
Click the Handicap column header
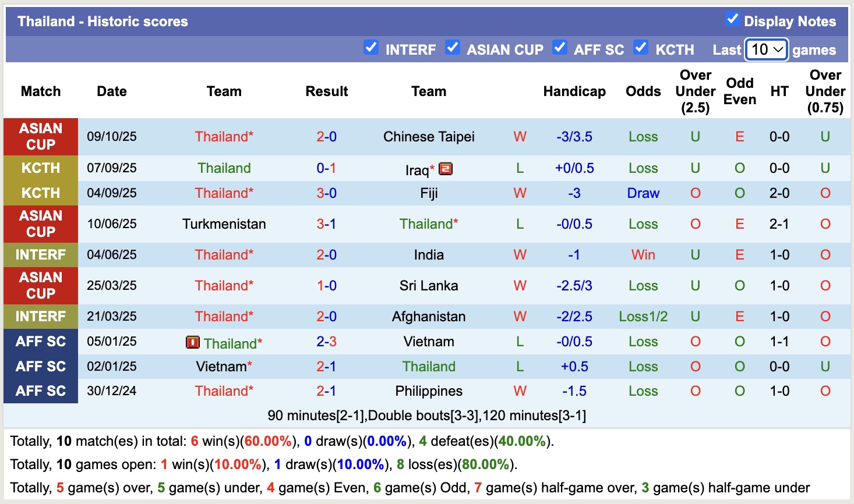tap(574, 91)
